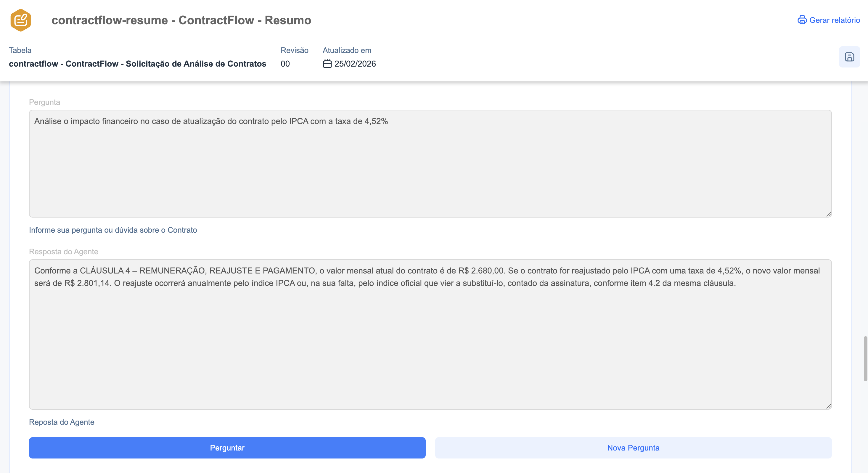
Task: Select the Solicitação de Análise de Contratos table name
Action: (137, 64)
